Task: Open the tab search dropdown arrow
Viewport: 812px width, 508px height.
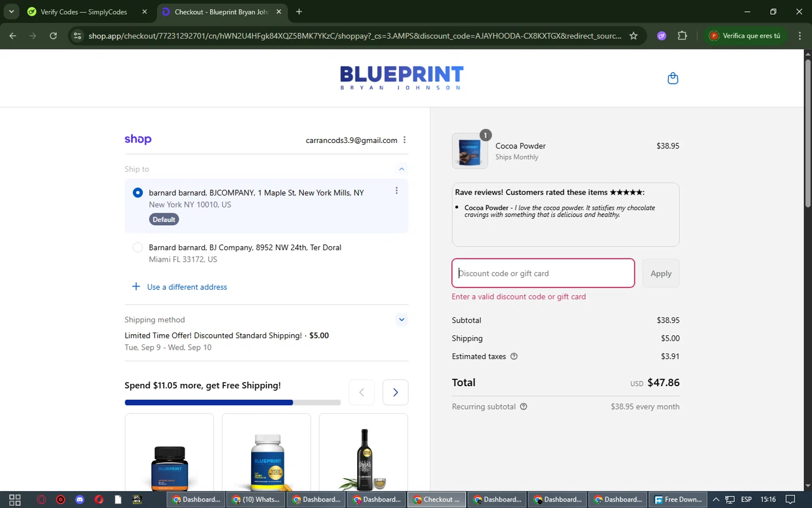Action: click(11, 11)
